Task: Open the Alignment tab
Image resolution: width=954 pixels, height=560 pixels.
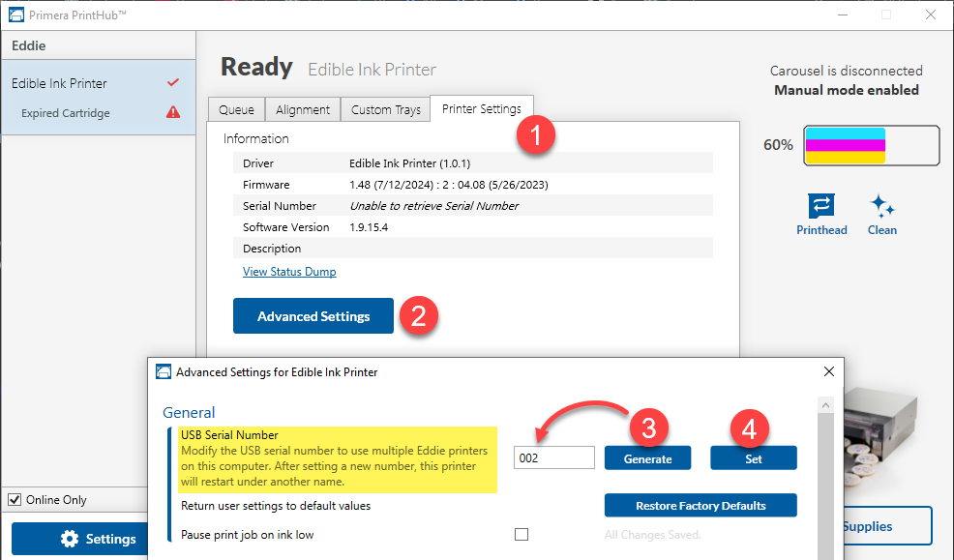Action: [303, 109]
